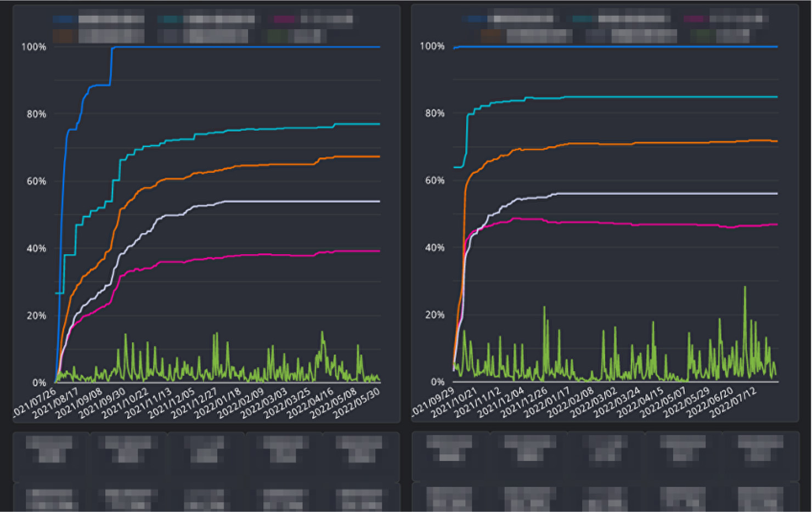812x512 pixels.
Task: Click the 2022/04/15 date label
Action: [640, 403]
